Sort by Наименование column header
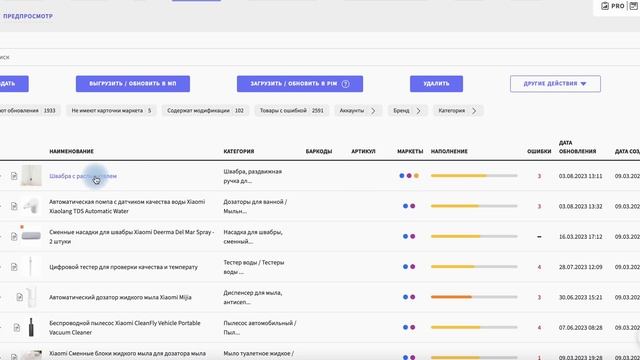This screenshot has width=640, height=360. pos(71,151)
